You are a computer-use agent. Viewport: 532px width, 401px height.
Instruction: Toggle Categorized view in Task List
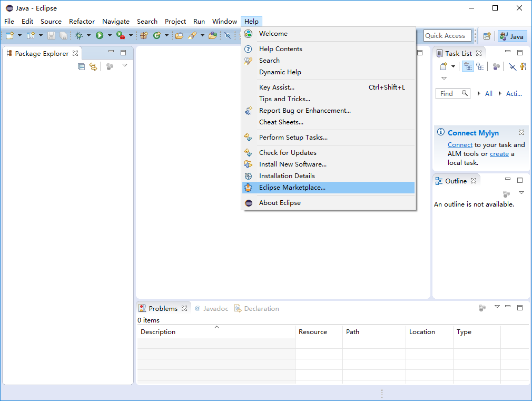[x=468, y=66]
